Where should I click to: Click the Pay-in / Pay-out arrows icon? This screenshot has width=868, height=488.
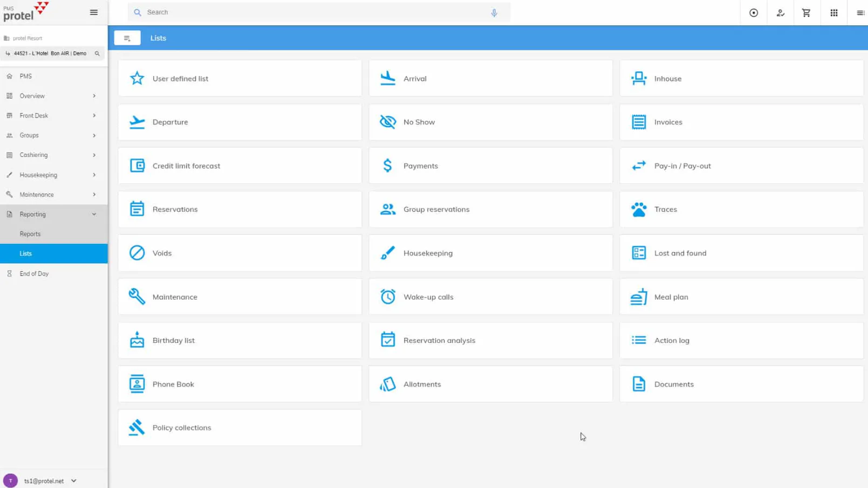click(x=639, y=166)
